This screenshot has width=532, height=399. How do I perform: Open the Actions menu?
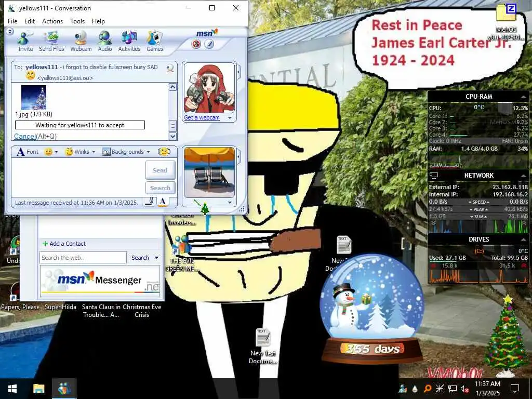click(52, 21)
